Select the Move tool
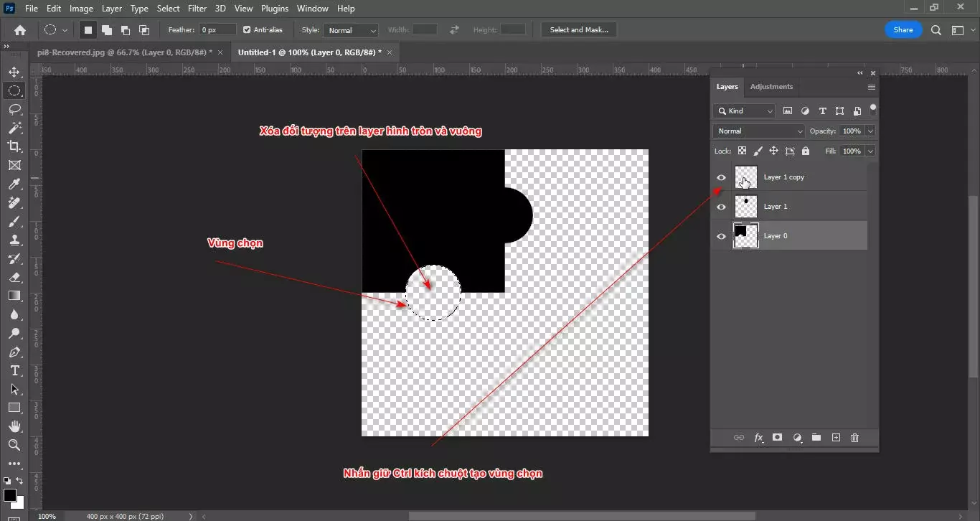This screenshot has width=980, height=521. pos(14,71)
